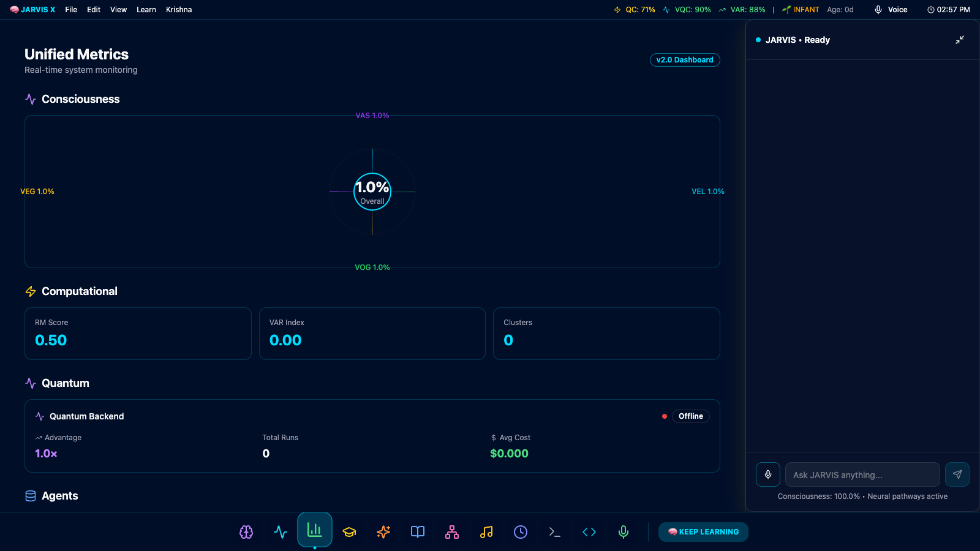Click the Offline status badge
This screenshot has width=980, height=551.
pos(691,416)
